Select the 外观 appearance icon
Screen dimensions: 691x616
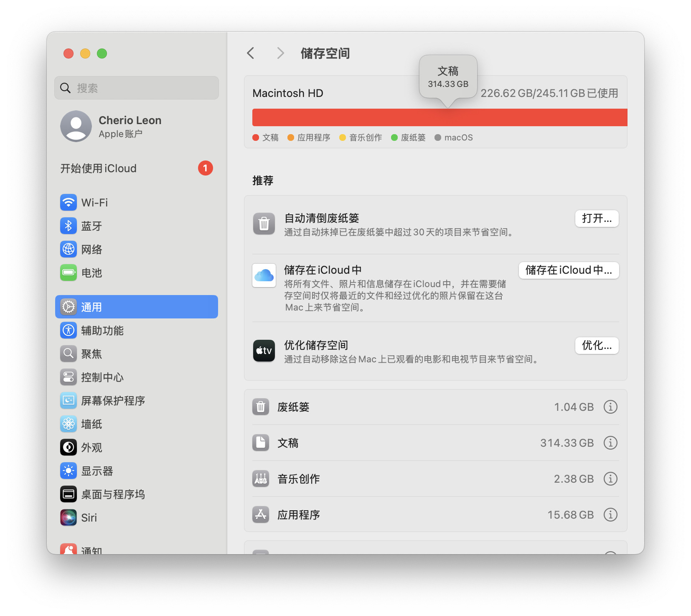click(69, 448)
